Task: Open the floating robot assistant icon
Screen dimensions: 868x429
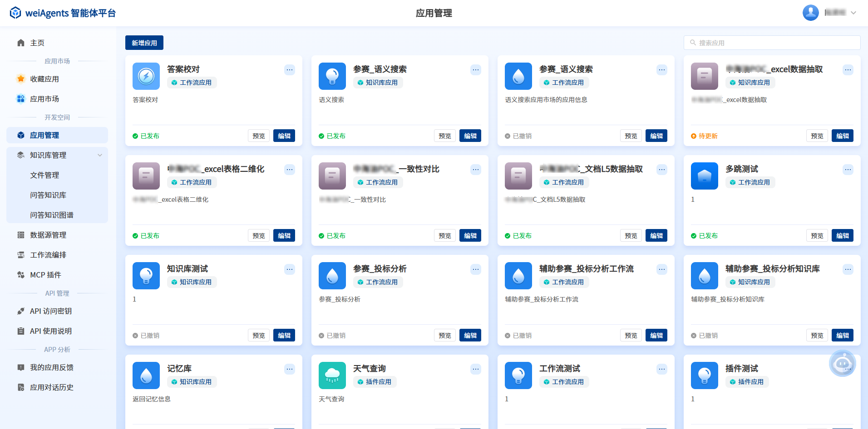Action: tap(842, 363)
